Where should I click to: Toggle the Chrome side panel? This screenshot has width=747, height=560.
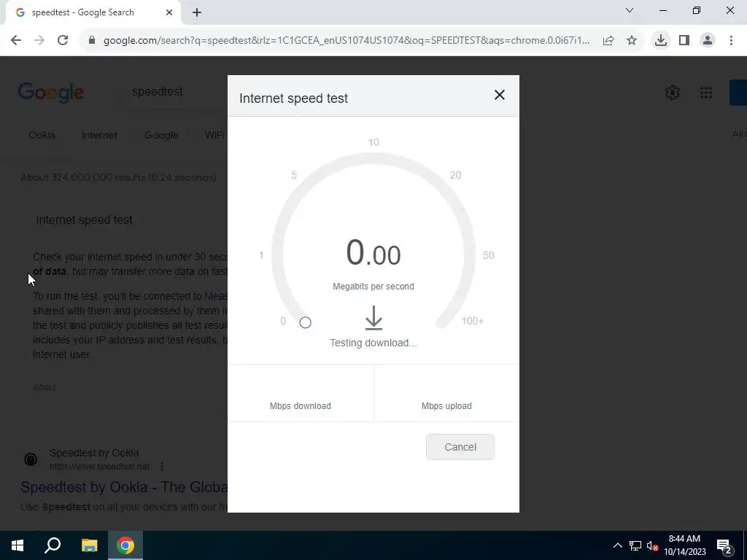tap(684, 41)
